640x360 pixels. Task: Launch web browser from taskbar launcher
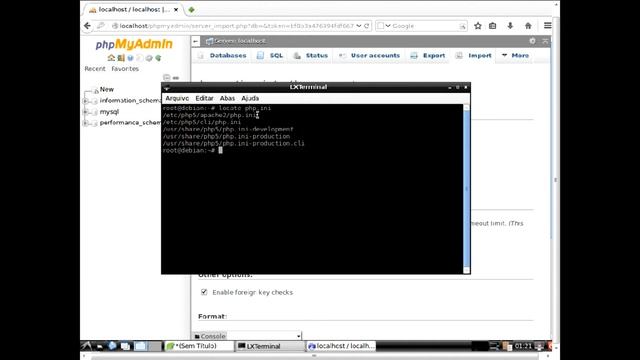(x=112, y=346)
